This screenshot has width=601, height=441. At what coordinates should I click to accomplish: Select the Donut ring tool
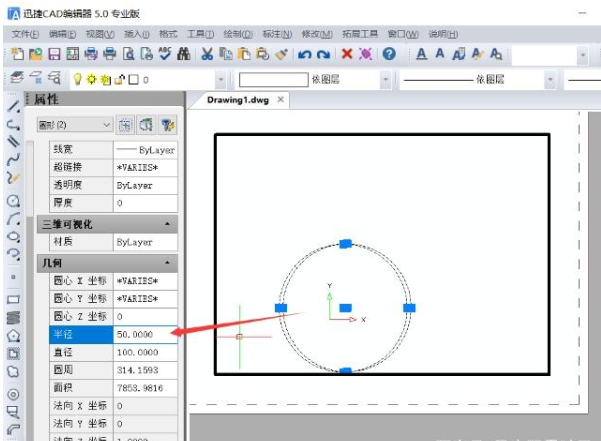click(x=13, y=394)
